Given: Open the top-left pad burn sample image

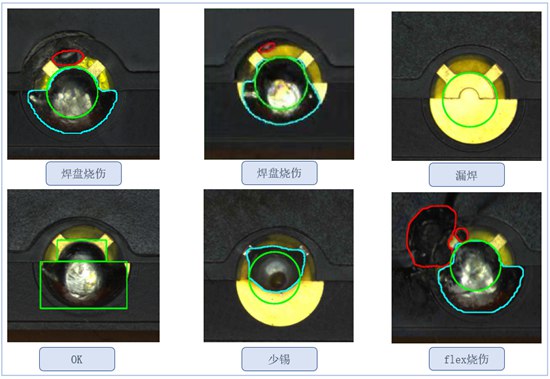Looking at the screenshot, I should point(83,84).
